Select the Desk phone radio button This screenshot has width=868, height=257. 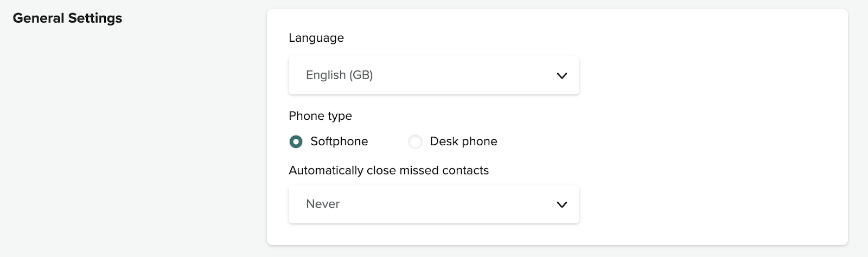pyautogui.click(x=415, y=142)
